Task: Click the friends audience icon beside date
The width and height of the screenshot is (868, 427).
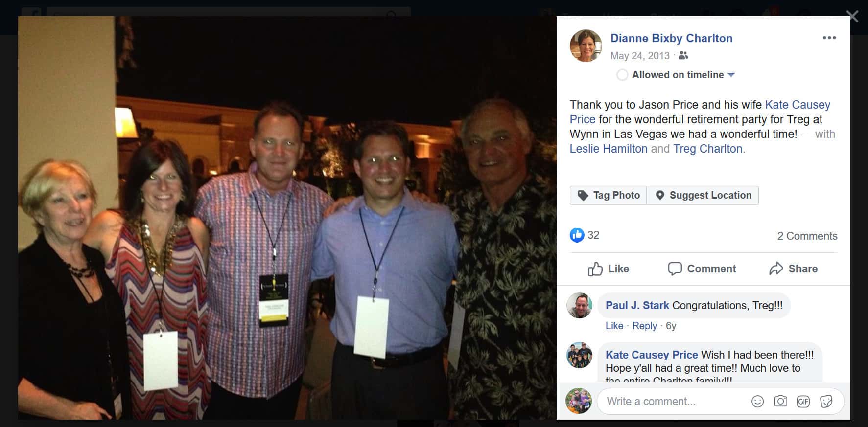Action: point(683,56)
